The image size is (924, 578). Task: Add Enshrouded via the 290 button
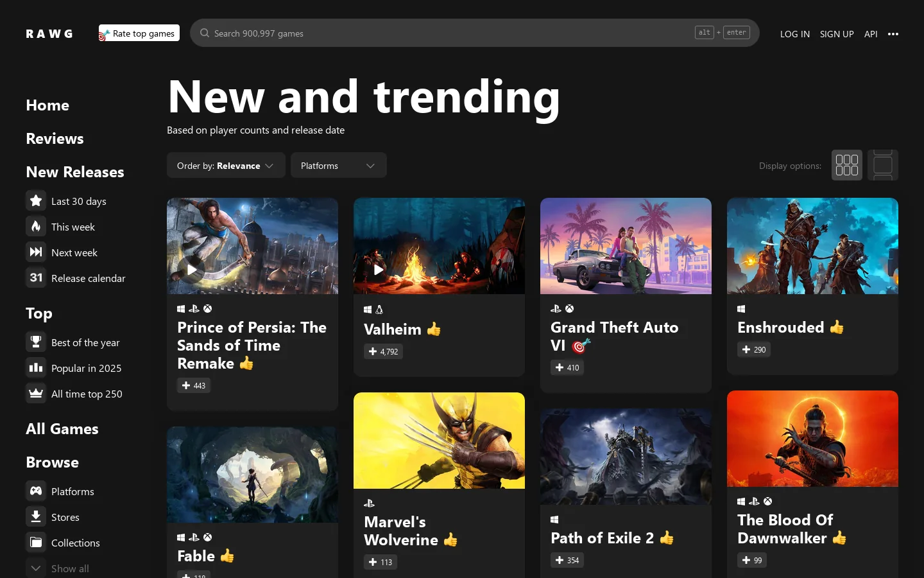[x=754, y=349]
